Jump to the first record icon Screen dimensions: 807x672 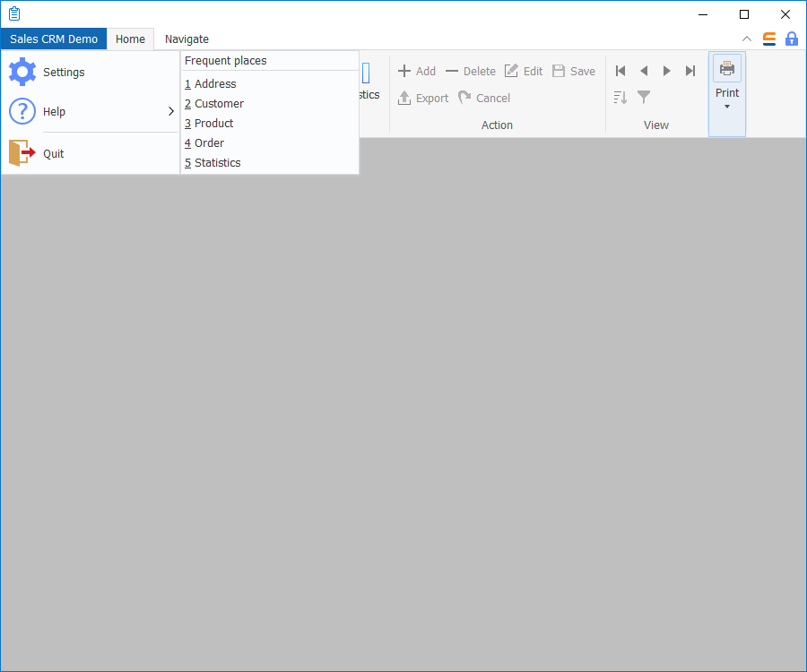(x=620, y=71)
